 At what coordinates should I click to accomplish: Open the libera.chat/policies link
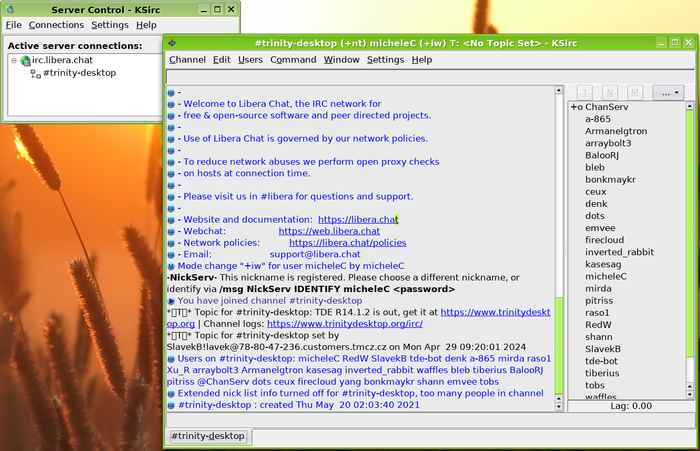tap(348, 243)
